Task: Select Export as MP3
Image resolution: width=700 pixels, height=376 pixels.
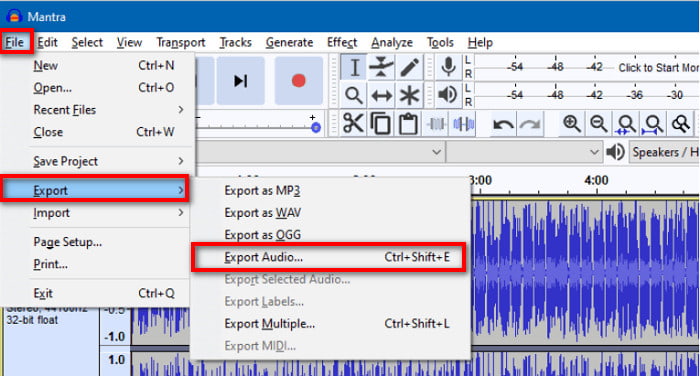Action: coord(330,191)
